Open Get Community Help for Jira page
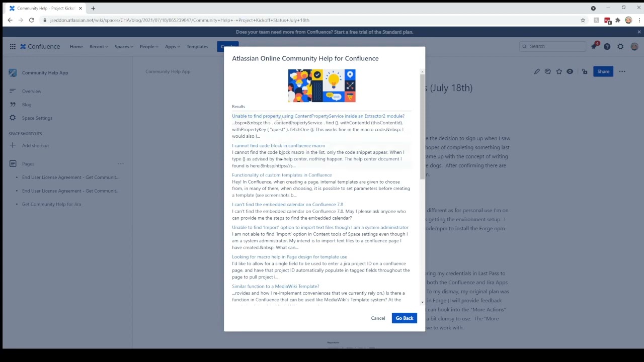Viewport: 644px width, 362px height. point(51,204)
